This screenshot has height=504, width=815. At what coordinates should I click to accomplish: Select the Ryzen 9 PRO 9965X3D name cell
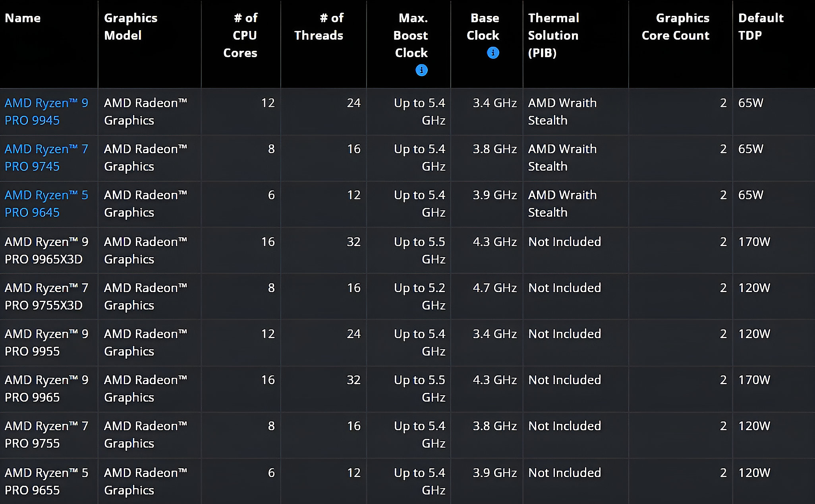(x=49, y=250)
